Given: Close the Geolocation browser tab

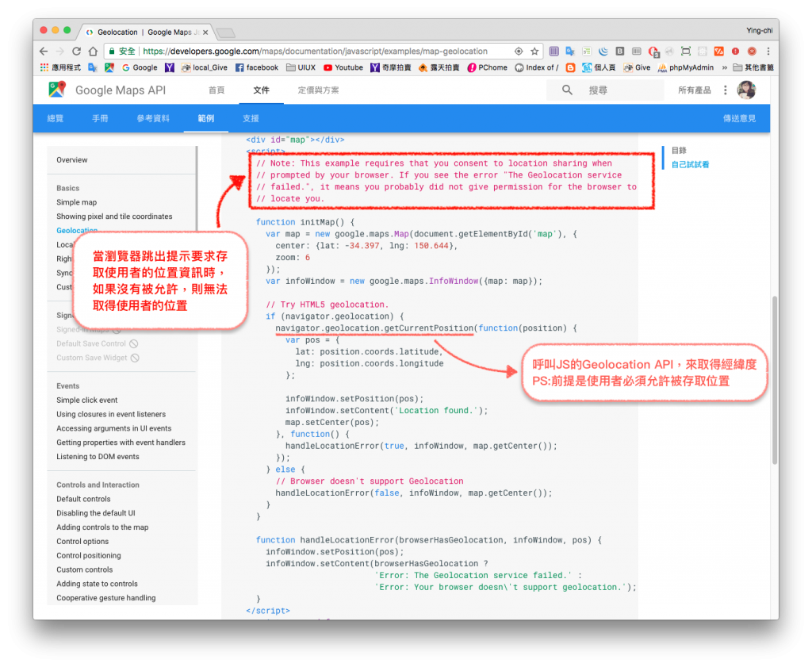Looking at the screenshot, I should click(x=205, y=32).
